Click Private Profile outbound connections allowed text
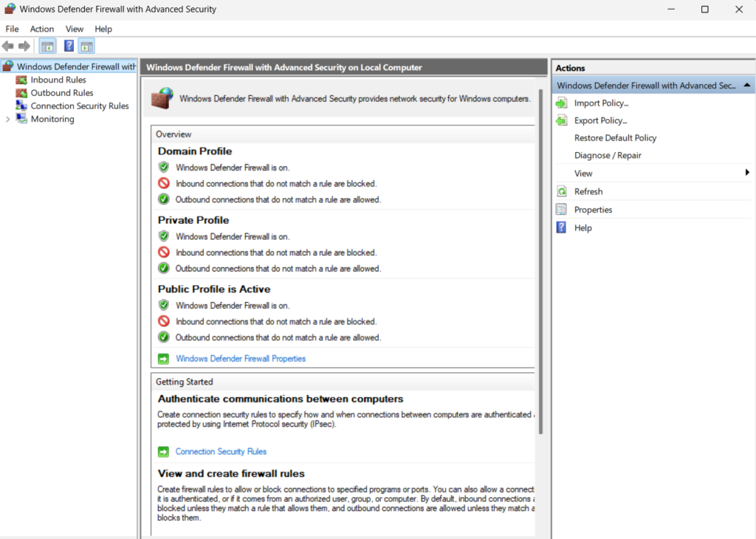Image resolution: width=756 pixels, height=539 pixels. [278, 269]
